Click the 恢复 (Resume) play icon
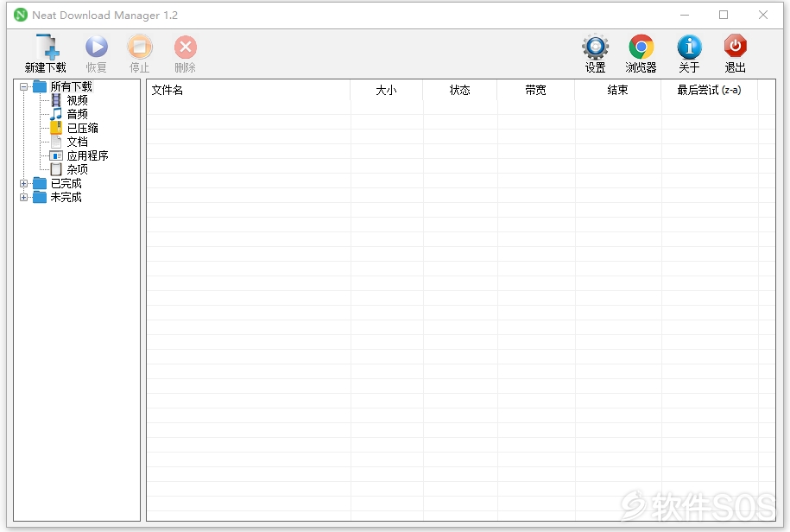The image size is (790, 532). [96, 47]
